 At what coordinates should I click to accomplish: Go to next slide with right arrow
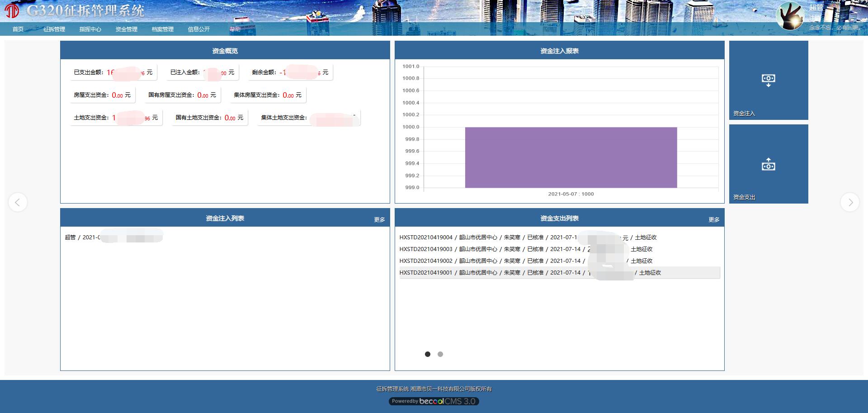(x=850, y=202)
